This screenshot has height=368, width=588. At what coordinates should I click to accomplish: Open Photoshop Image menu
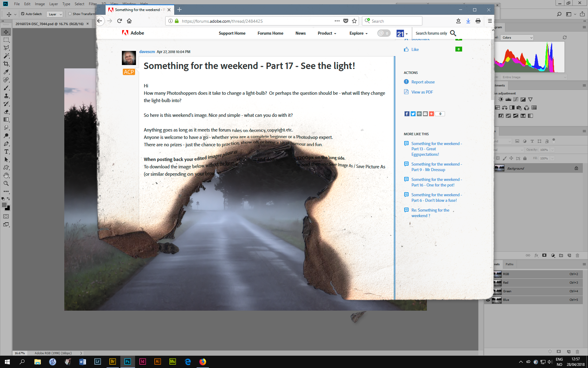tap(40, 4)
